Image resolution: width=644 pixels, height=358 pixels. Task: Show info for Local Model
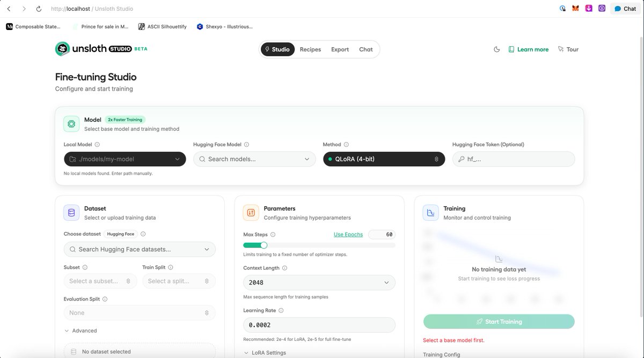coord(97,144)
